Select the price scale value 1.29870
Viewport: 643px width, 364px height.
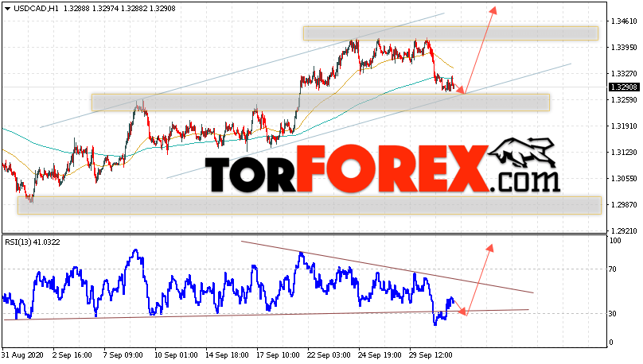624,205
